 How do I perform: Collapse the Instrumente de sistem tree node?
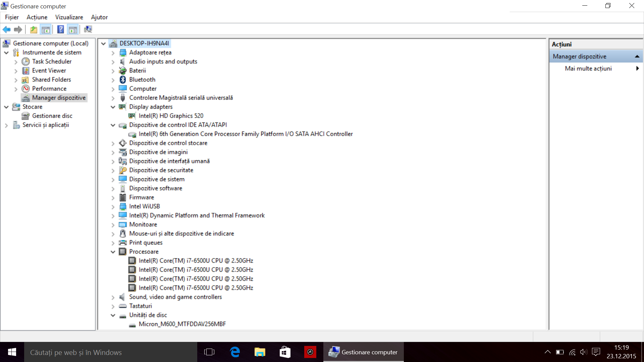tap(6, 53)
